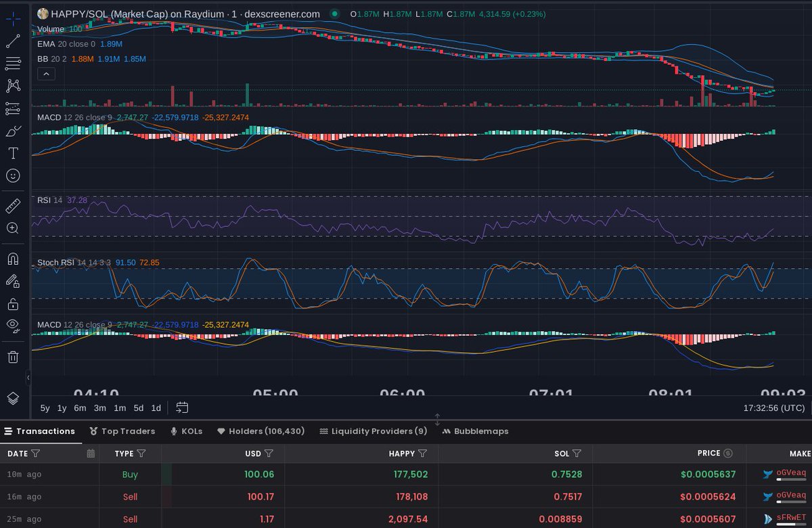Click the Stoch RSI indicator legend
This screenshot has width=812, height=528.
(98, 262)
